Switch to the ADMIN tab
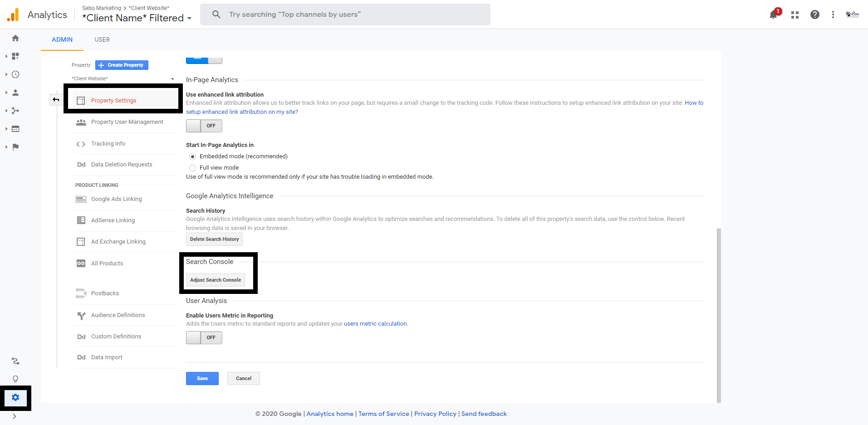 point(62,40)
